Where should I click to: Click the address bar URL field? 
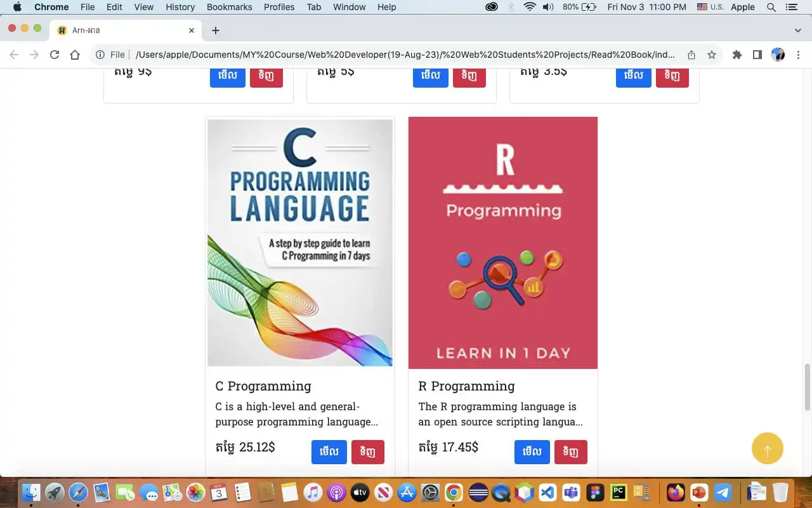pyautogui.click(x=406, y=55)
